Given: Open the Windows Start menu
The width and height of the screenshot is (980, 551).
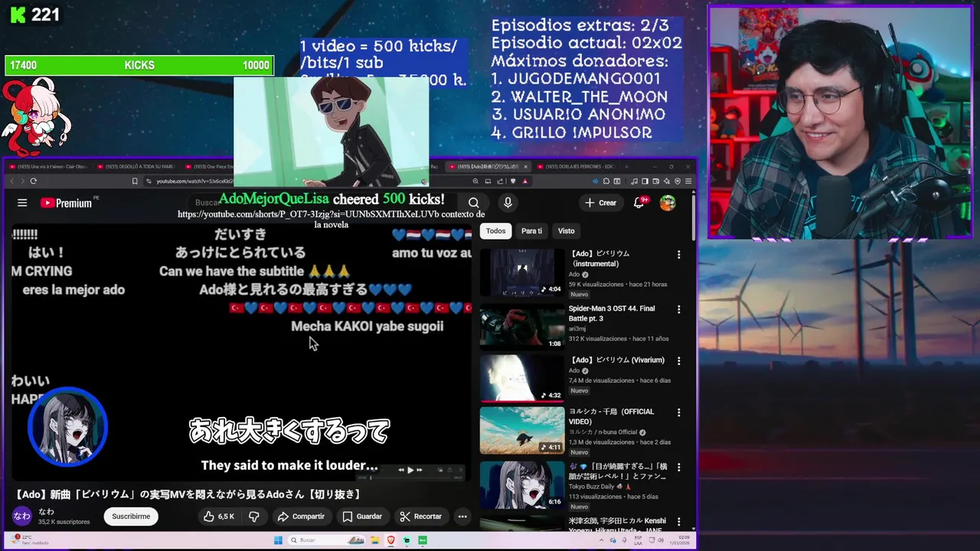Looking at the screenshot, I should pos(278,540).
